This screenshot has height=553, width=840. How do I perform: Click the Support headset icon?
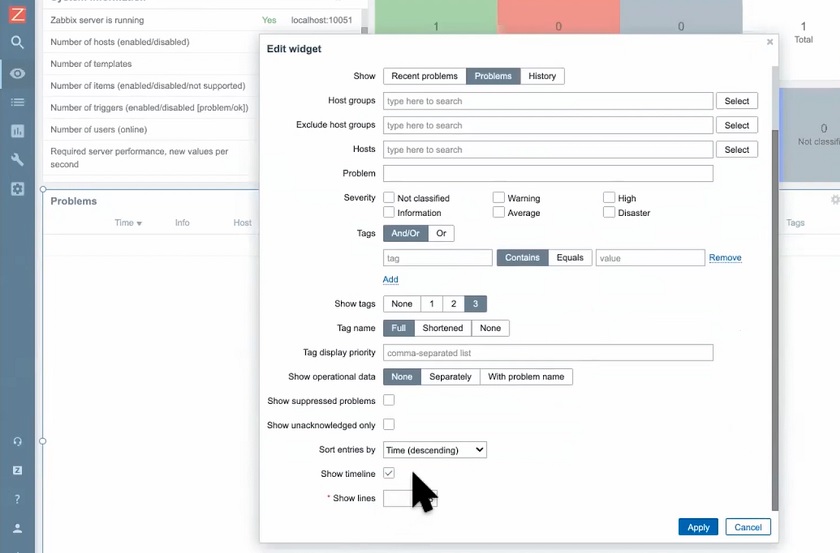(x=17, y=442)
